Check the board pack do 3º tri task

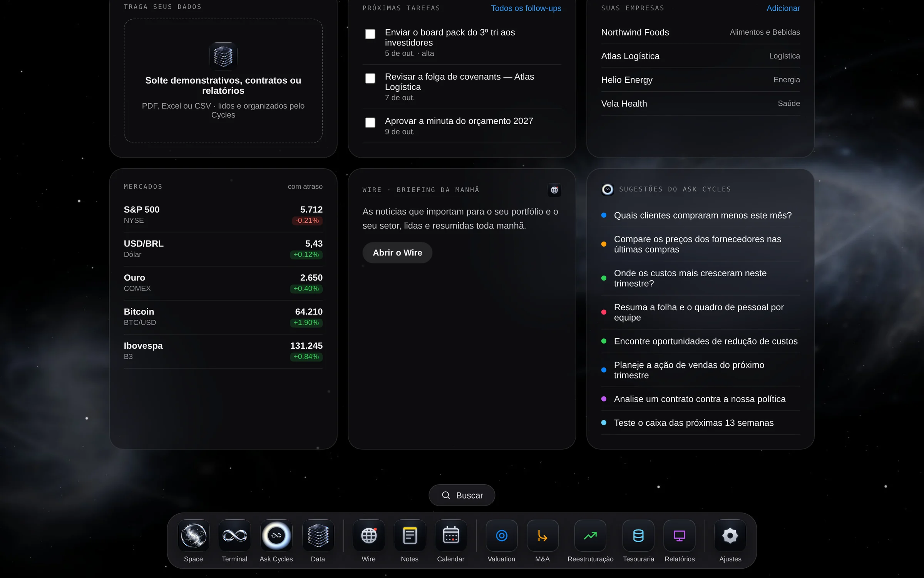[x=370, y=34]
